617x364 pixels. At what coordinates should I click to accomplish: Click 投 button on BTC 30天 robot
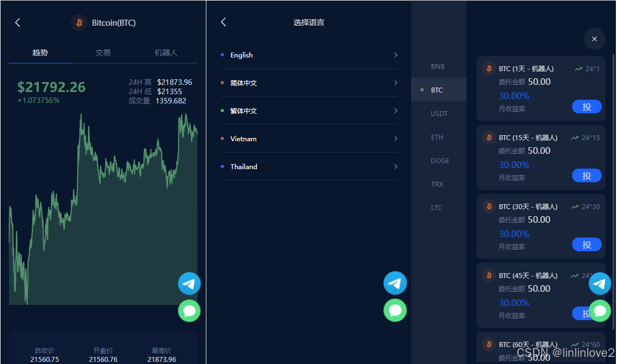pyautogui.click(x=586, y=244)
